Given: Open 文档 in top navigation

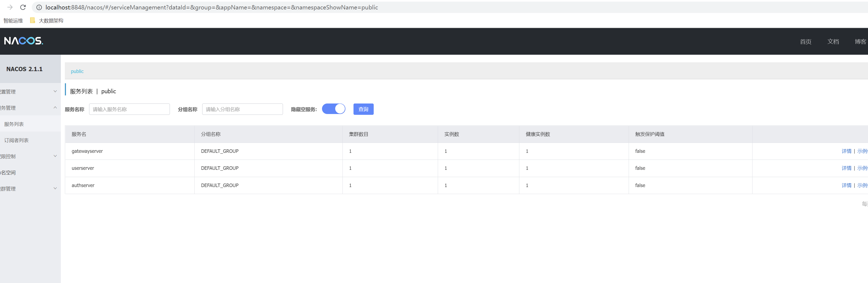Looking at the screenshot, I should [x=833, y=42].
